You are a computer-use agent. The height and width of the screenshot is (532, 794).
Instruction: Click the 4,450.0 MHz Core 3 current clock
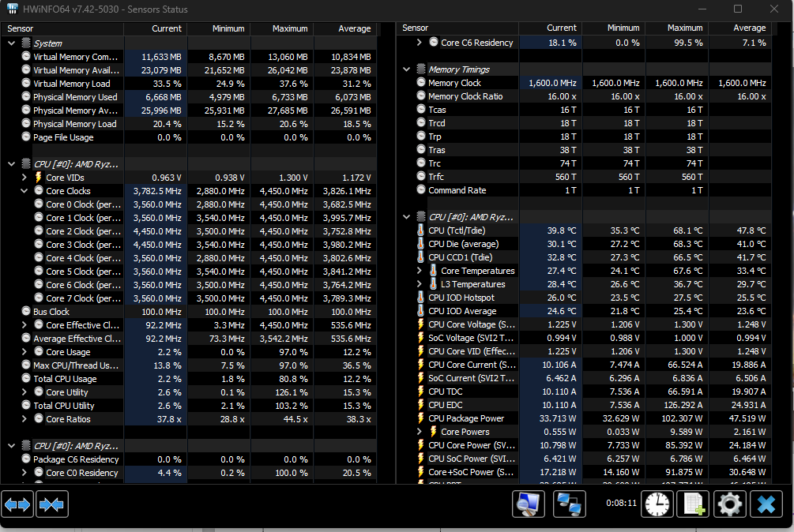pyautogui.click(x=157, y=245)
